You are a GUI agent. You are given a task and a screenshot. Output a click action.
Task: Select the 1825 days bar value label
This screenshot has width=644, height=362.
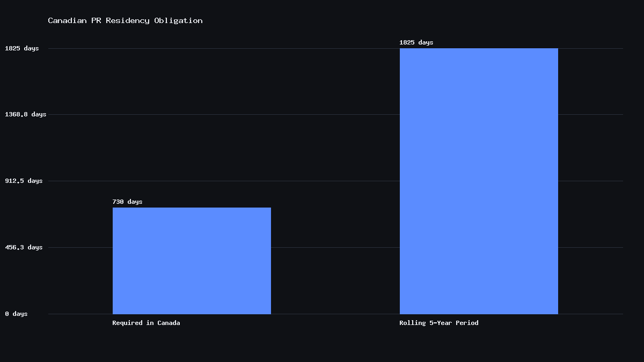tap(416, 42)
